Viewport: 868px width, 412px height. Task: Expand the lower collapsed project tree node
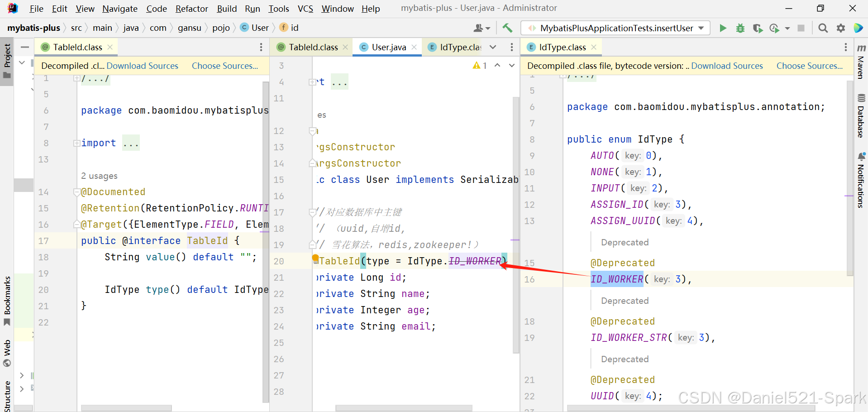(22, 388)
